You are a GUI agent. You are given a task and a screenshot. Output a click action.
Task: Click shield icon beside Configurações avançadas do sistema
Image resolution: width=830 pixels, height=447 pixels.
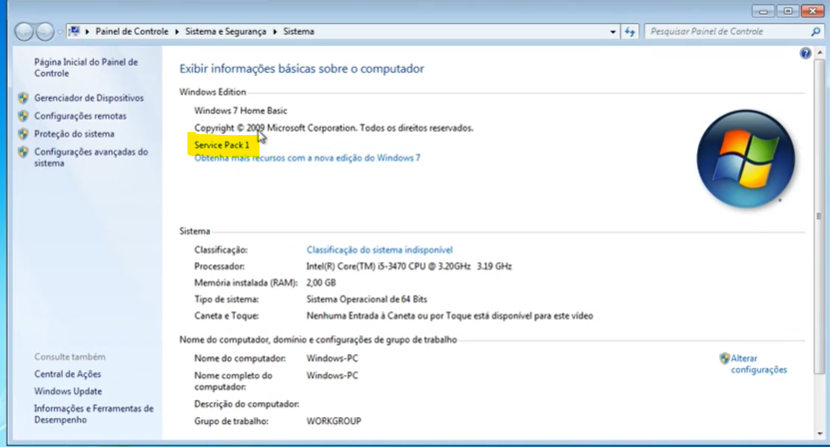click(x=23, y=152)
